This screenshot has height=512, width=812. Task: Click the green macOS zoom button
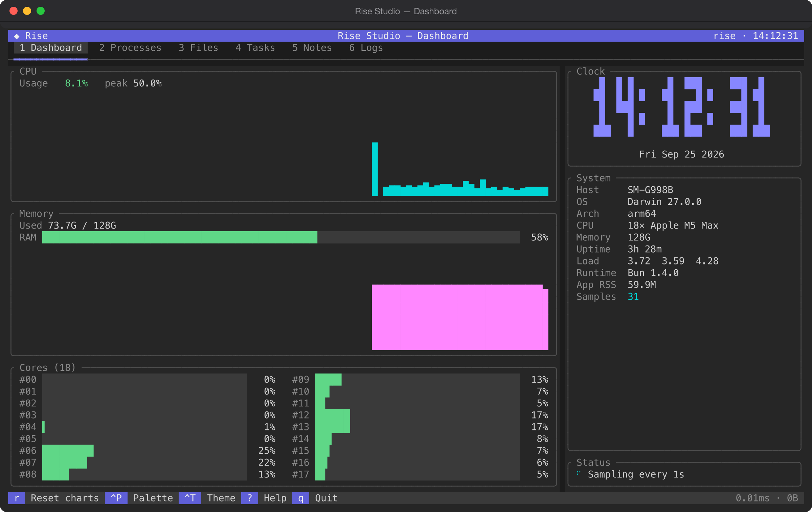(x=41, y=11)
